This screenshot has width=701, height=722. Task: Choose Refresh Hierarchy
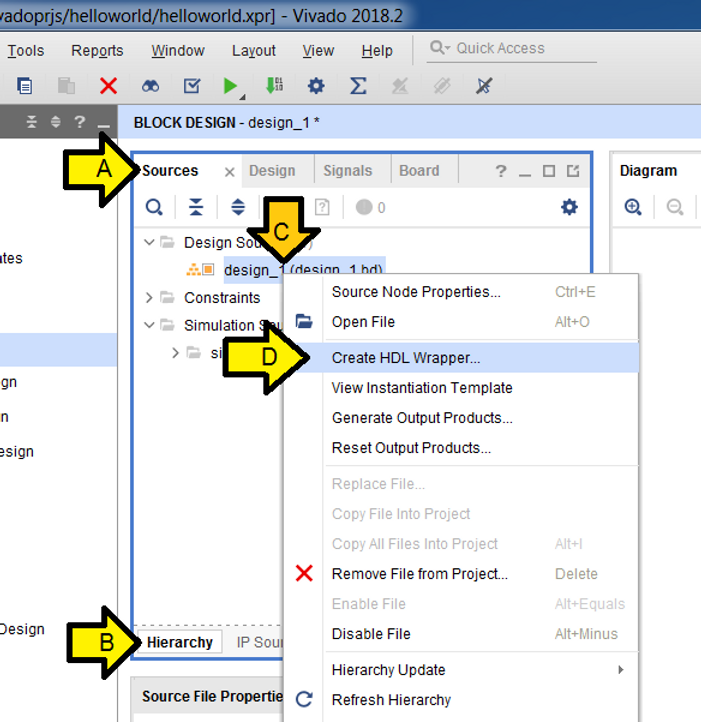tap(461, 700)
